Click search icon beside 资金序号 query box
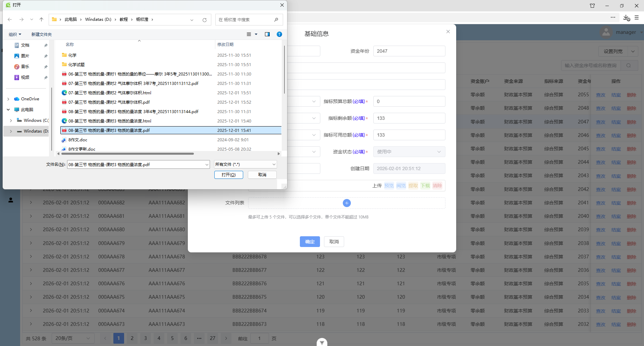The image size is (644, 346). pos(629,65)
